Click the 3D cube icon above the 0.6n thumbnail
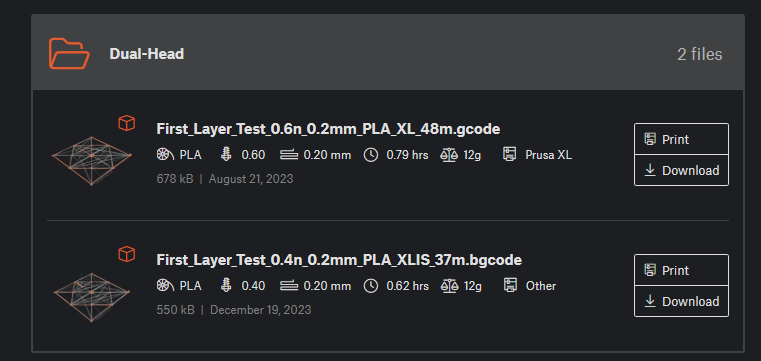Image resolution: width=761 pixels, height=361 pixels. [127, 123]
